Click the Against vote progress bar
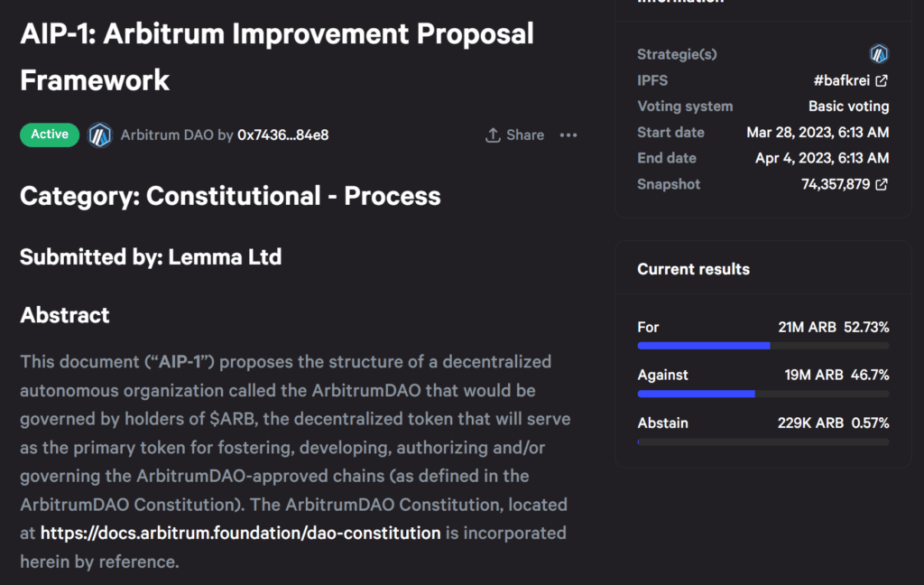Image resolution: width=924 pixels, height=585 pixels. pos(762,394)
